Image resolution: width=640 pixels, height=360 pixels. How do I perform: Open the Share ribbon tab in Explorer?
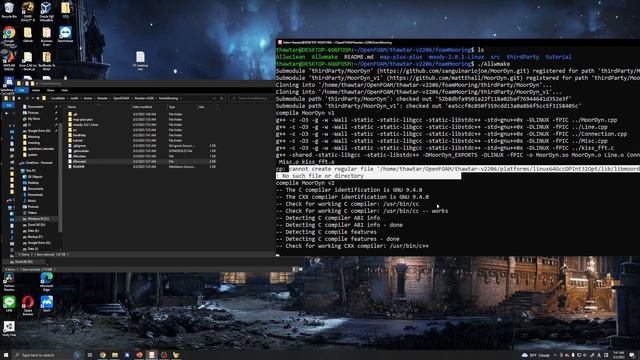(50, 90)
